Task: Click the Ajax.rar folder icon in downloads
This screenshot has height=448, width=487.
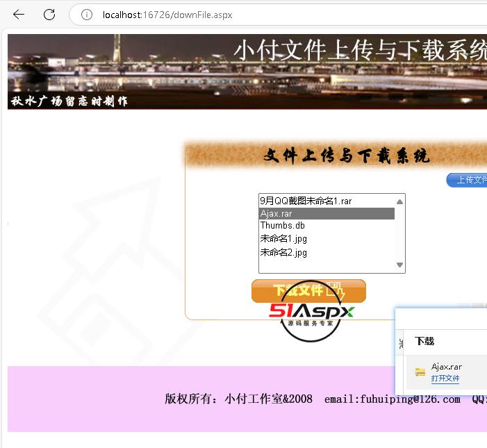Action: pos(420,372)
